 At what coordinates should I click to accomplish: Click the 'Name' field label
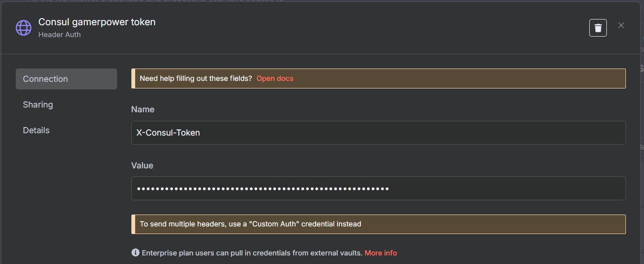(143, 109)
